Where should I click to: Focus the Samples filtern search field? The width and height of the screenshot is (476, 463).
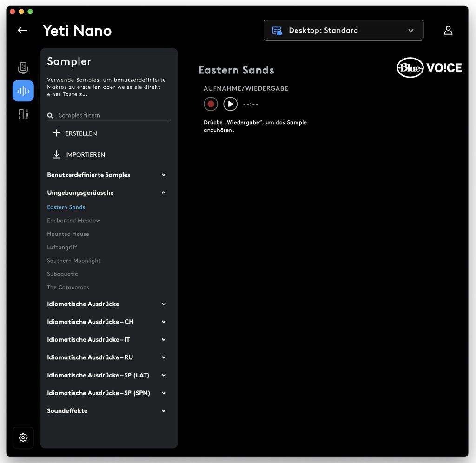point(109,115)
